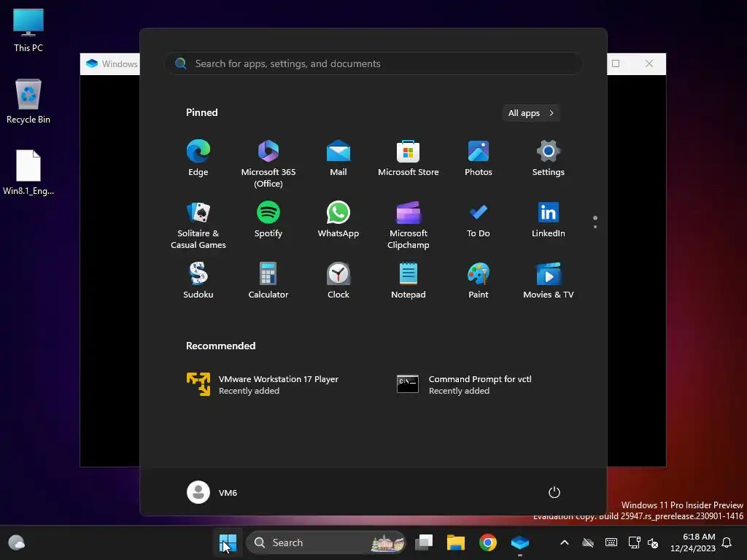Launch Sudoku
This screenshot has height=560, width=747.
tap(198, 281)
